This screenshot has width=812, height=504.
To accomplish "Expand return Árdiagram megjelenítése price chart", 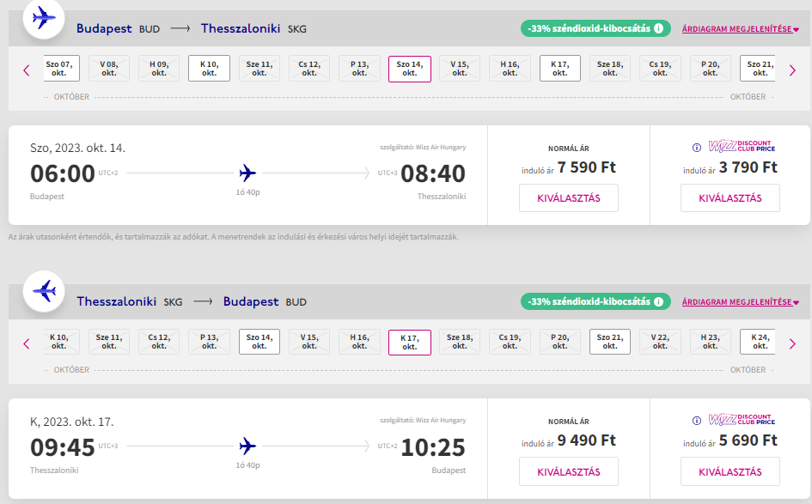I will (x=740, y=302).
